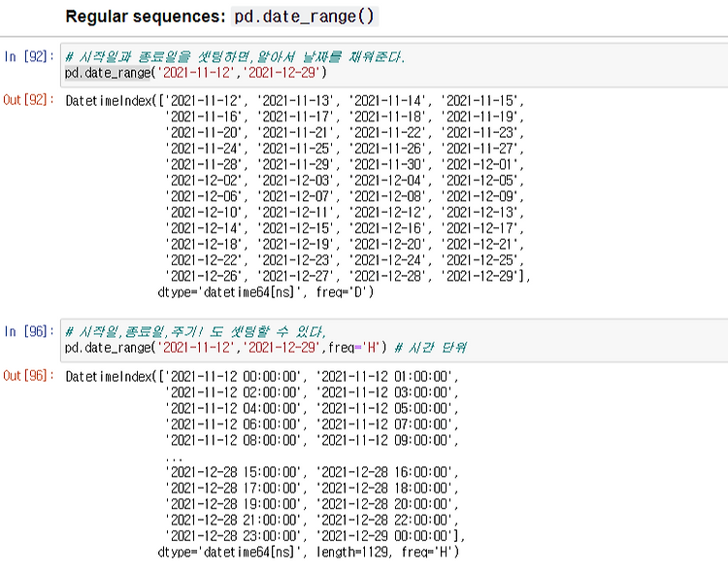728x576 pixels.
Task: Click dtype='datetime64[ns]' in Out[92]
Action: [x=230, y=292]
